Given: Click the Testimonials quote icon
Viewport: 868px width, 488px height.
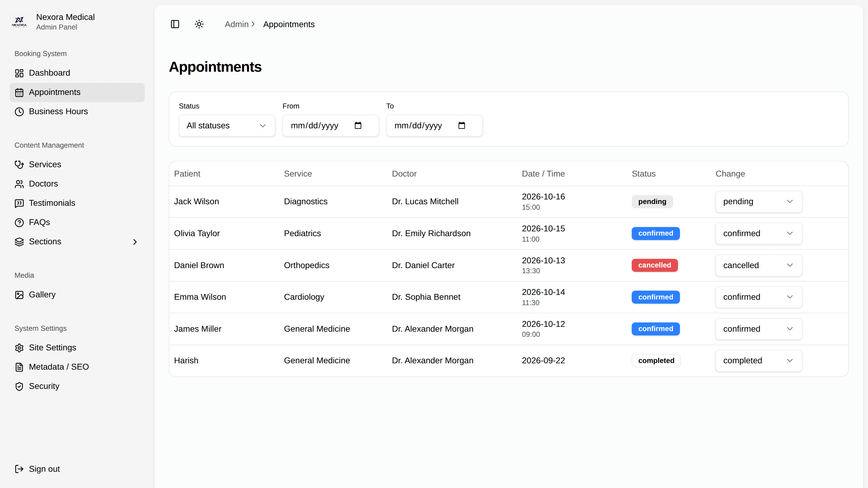Looking at the screenshot, I should (x=19, y=203).
